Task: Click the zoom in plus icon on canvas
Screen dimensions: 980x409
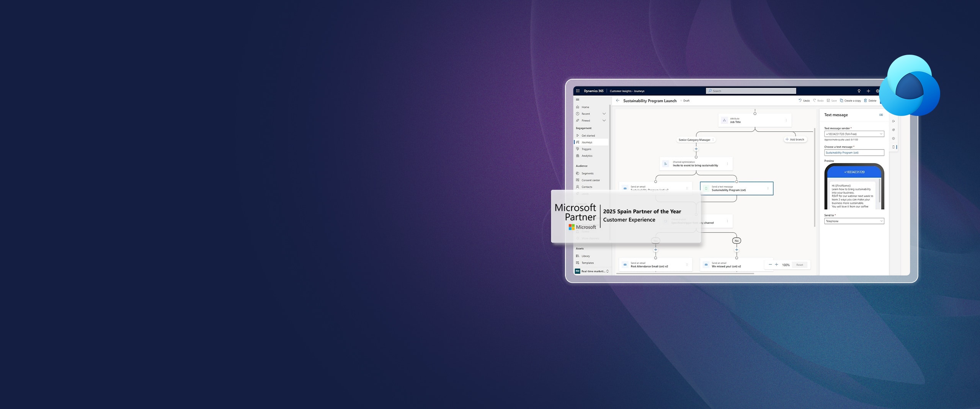Action: click(776, 265)
